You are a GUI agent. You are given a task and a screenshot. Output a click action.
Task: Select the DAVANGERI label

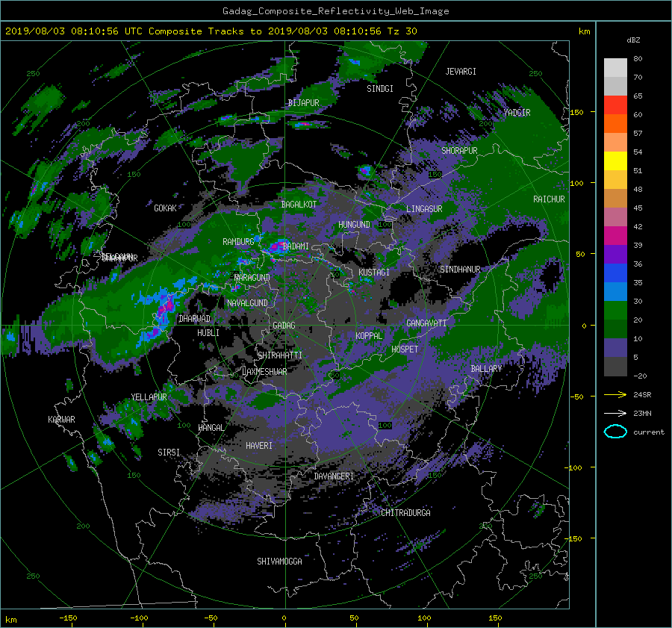point(334,476)
